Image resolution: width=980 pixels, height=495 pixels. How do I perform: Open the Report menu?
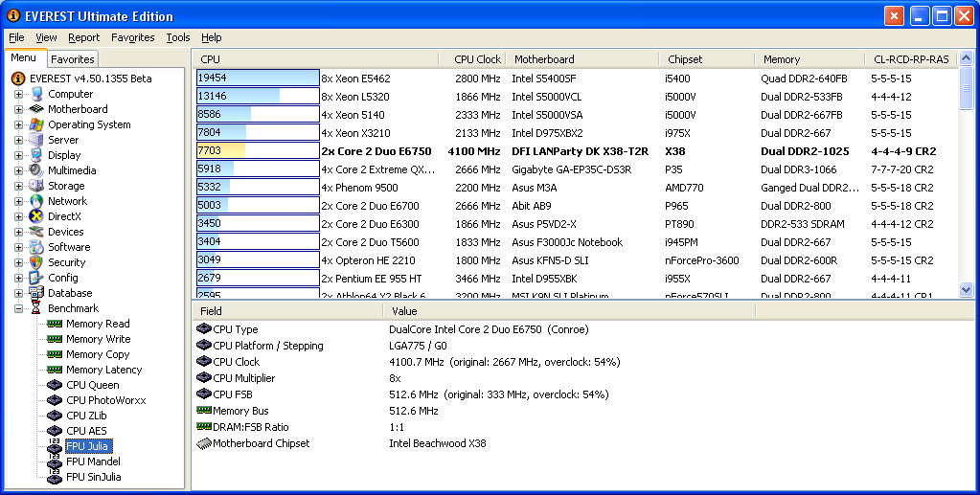(x=83, y=37)
